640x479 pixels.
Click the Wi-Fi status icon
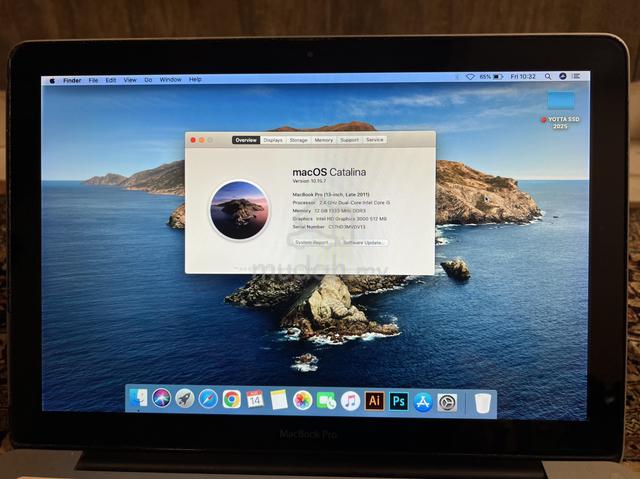tap(470, 76)
